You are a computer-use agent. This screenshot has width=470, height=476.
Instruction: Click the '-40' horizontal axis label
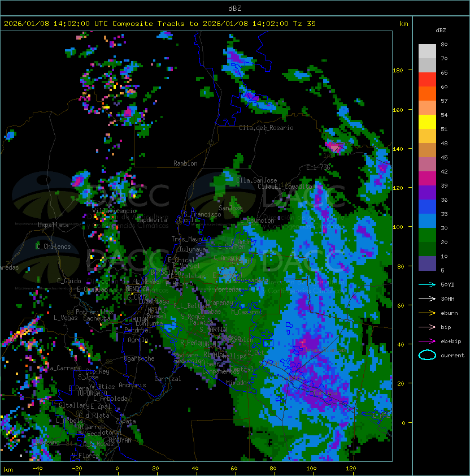click(x=38, y=469)
